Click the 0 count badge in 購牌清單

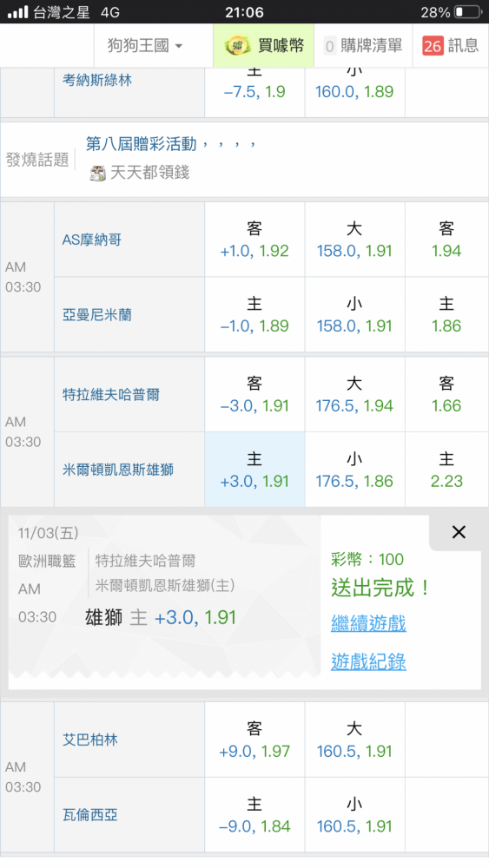pos(330,47)
